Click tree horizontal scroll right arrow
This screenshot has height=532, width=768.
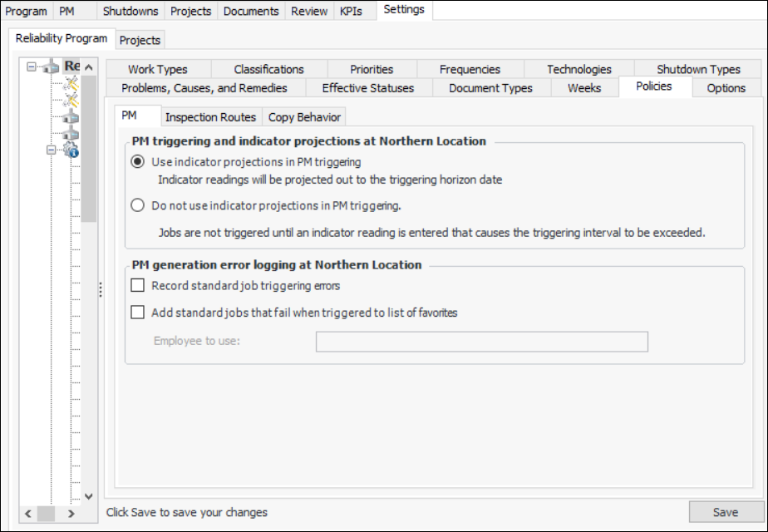[71, 514]
